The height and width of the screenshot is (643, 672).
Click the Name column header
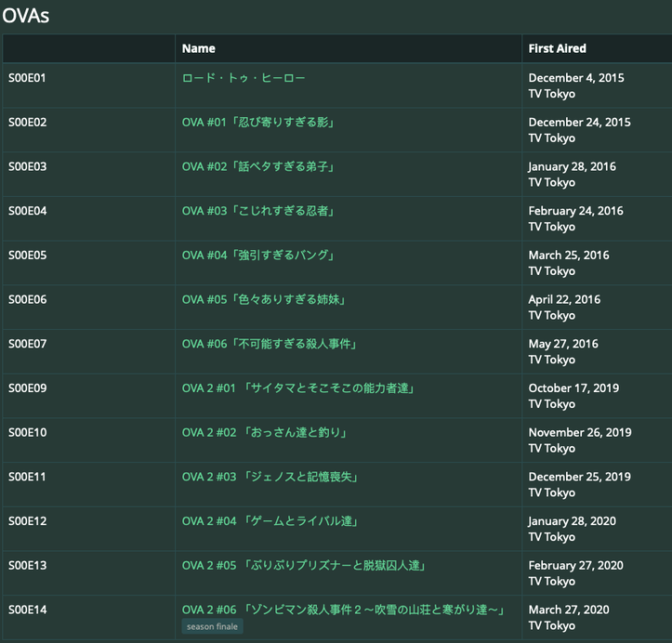tap(199, 48)
